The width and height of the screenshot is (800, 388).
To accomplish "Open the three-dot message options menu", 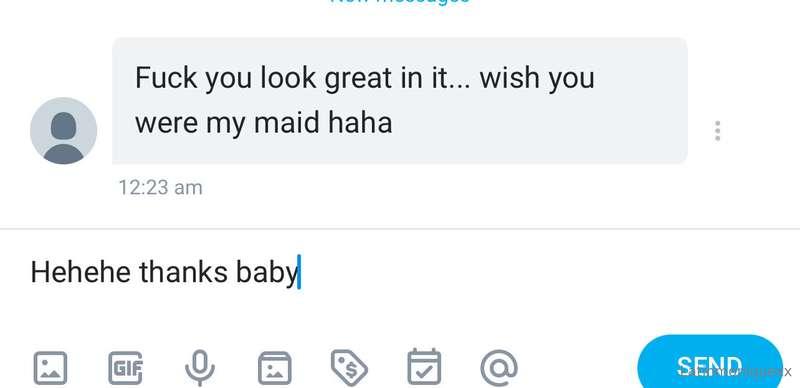I will click(717, 131).
